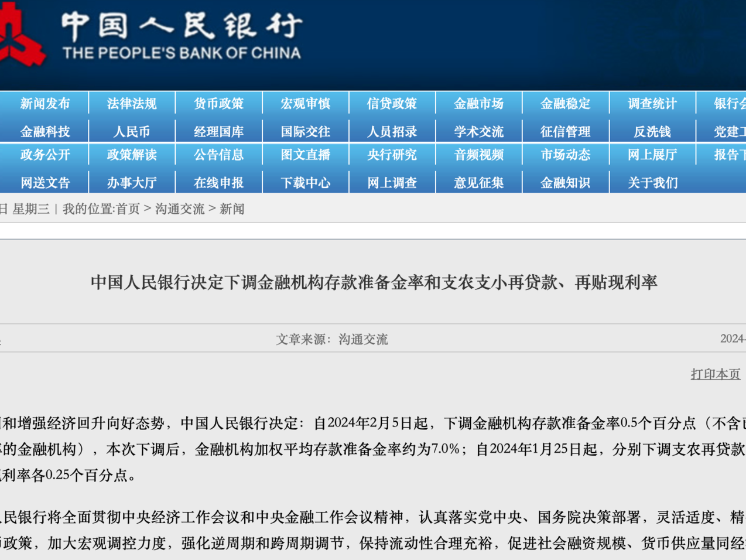Click the 中国人民银行 calligraphy title
The width and height of the screenshot is (746, 560).
coord(182,26)
